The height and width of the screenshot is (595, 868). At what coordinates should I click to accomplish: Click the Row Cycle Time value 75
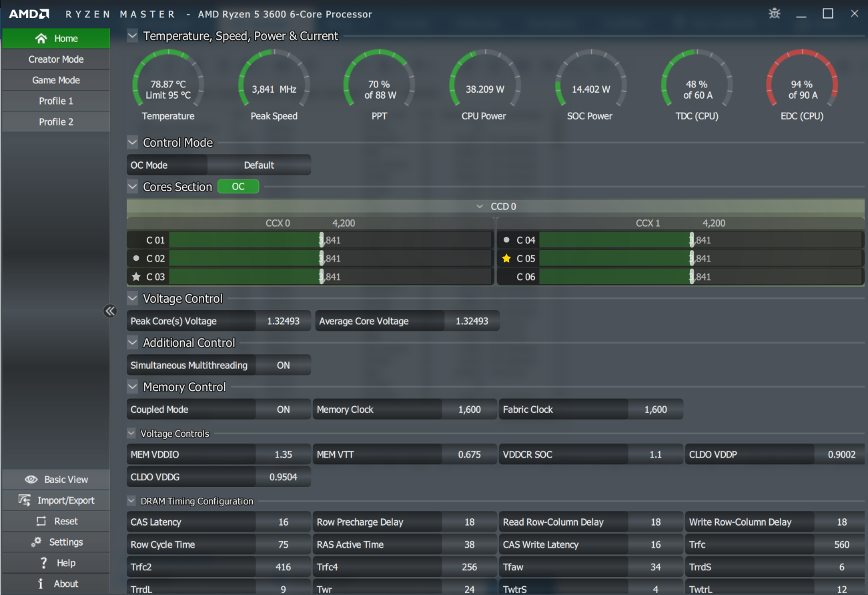click(284, 545)
